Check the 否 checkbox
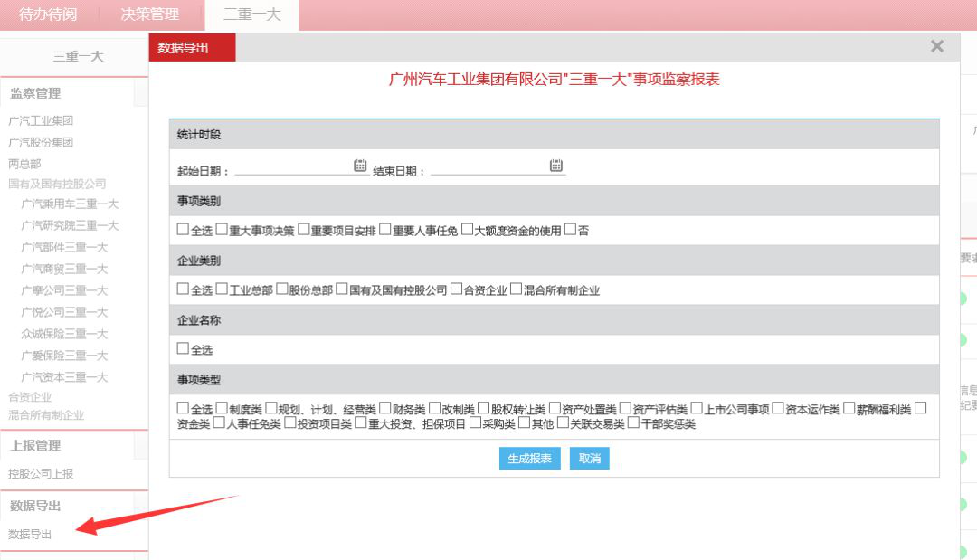The height and width of the screenshot is (560, 977). tap(570, 229)
